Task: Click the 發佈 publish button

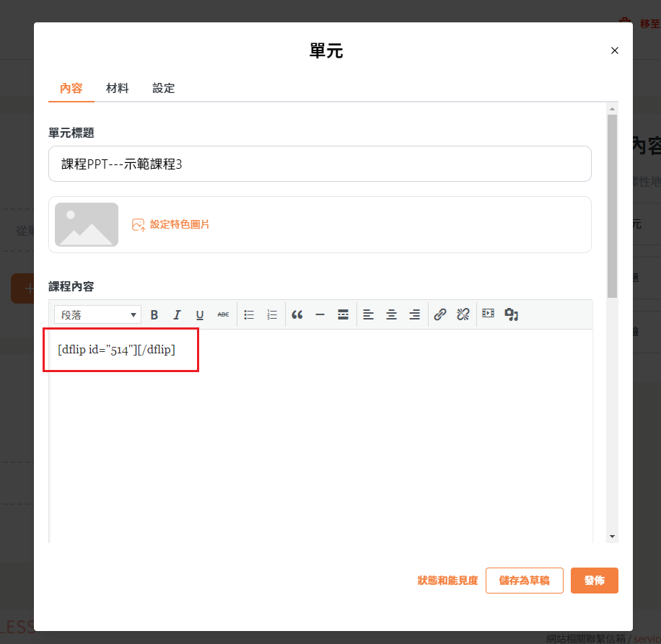Action: [594, 581]
